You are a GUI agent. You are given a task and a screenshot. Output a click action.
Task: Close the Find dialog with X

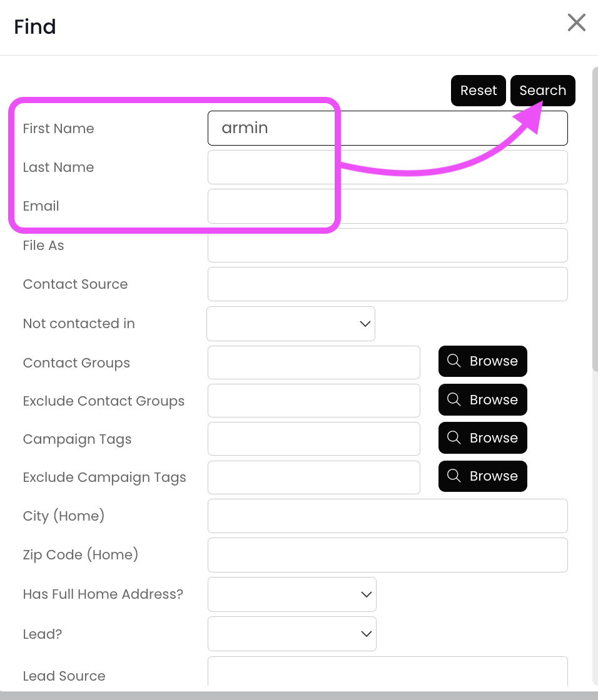click(x=576, y=23)
